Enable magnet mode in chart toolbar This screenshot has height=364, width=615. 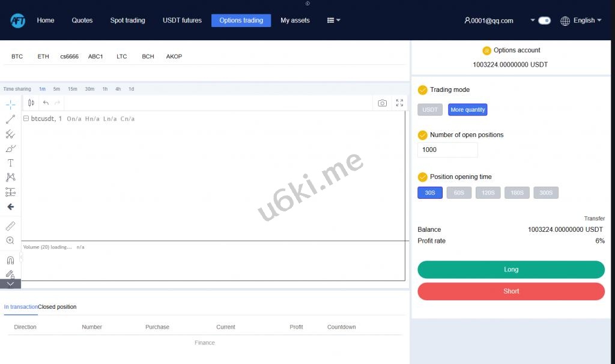(10, 260)
